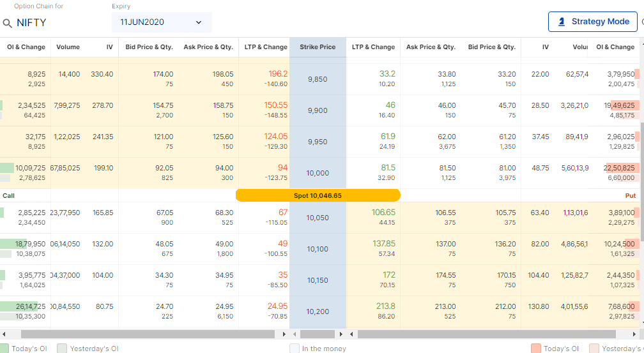
Task: Click call OI value 18,79,950
Action: (x=31, y=244)
